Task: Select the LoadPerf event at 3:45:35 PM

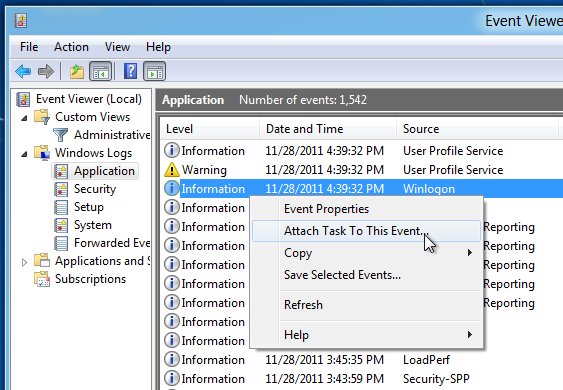Action: (x=362, y=359)
